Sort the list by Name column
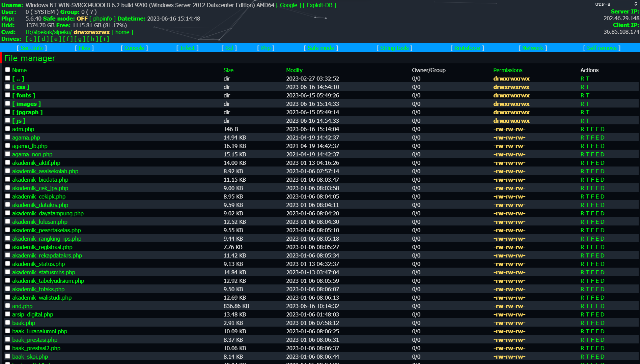The image size is (640, 364). click(x=19, y=70)
